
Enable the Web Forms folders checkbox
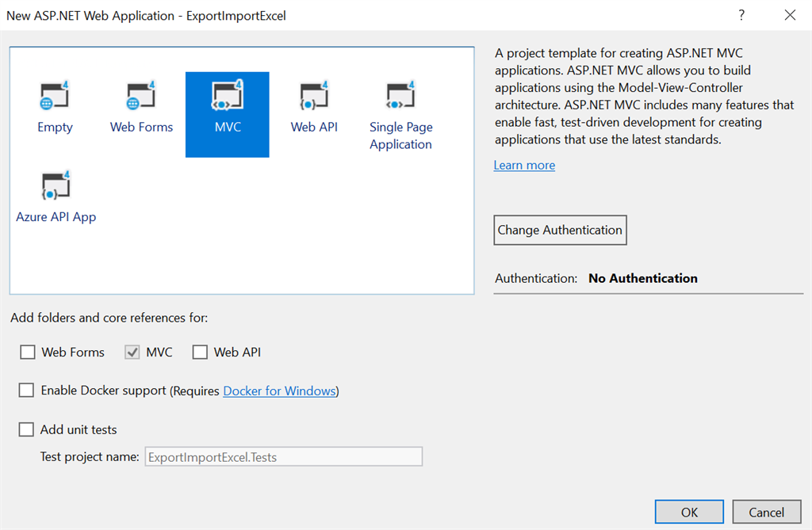pyautogui.click(x=28, y=352)
